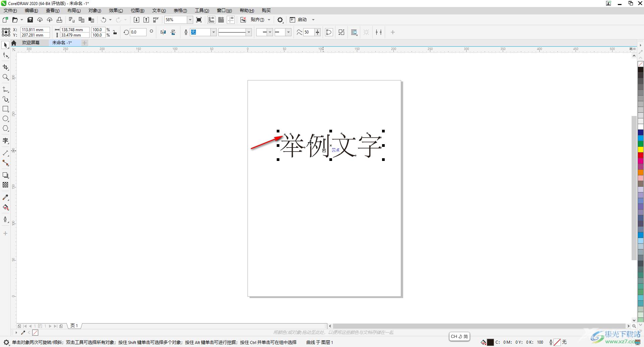This screenshot has width=644, height=347.
Task: Open the 编辑 menu
Action: click(32, 10)
